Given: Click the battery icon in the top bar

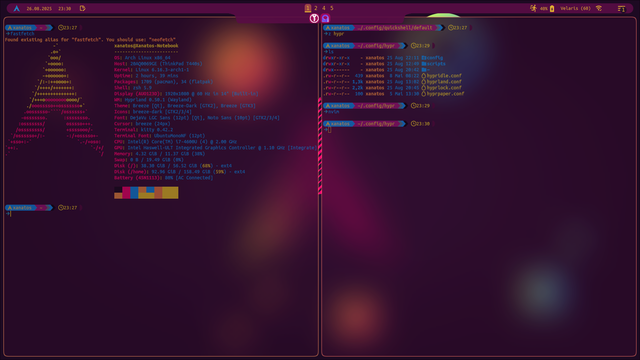Looking at the screenshot, I should click(552, 8).
